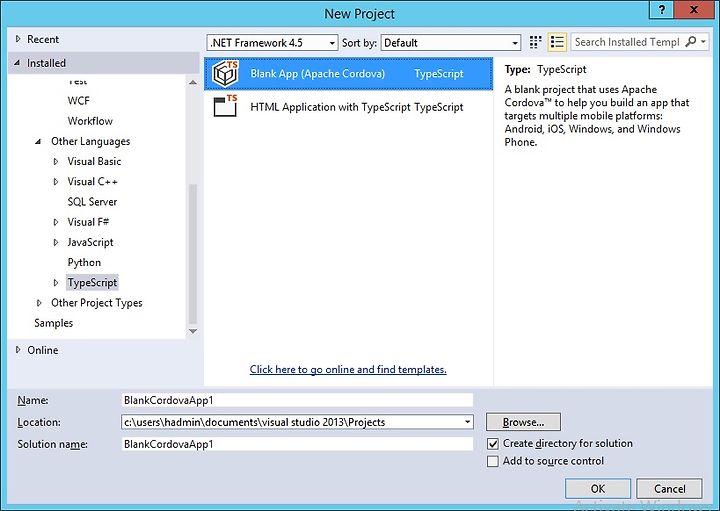
Task: Click the HTML Application TypeScript template icon
Action: 225,106
